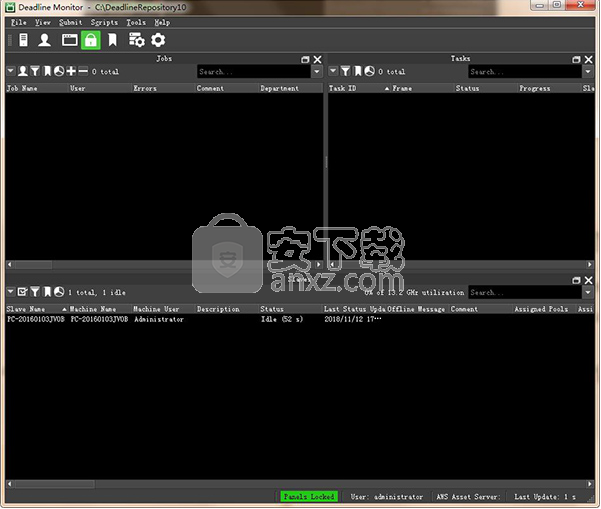
Task: Click the bookmark icon in main toolbar
Action: point(112,40)
